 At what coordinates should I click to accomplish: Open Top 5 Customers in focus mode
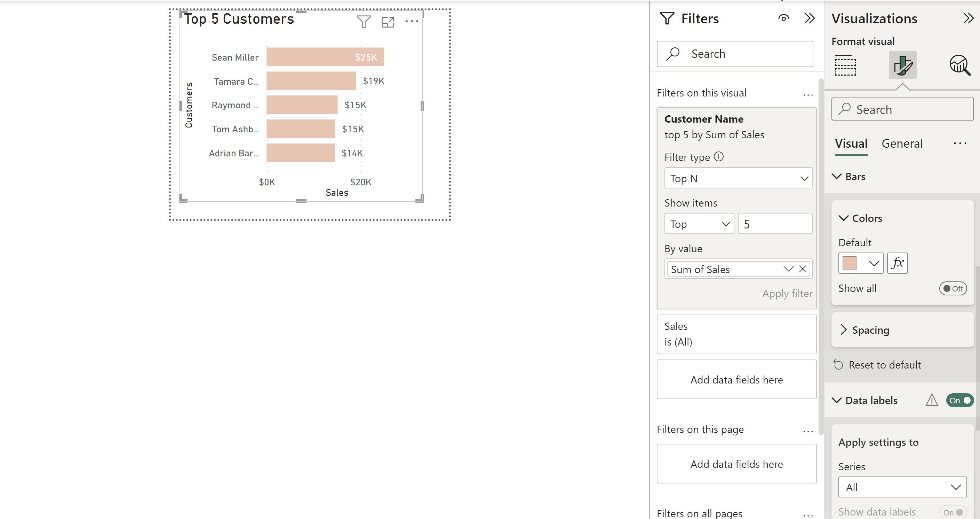tap(387, 22)
